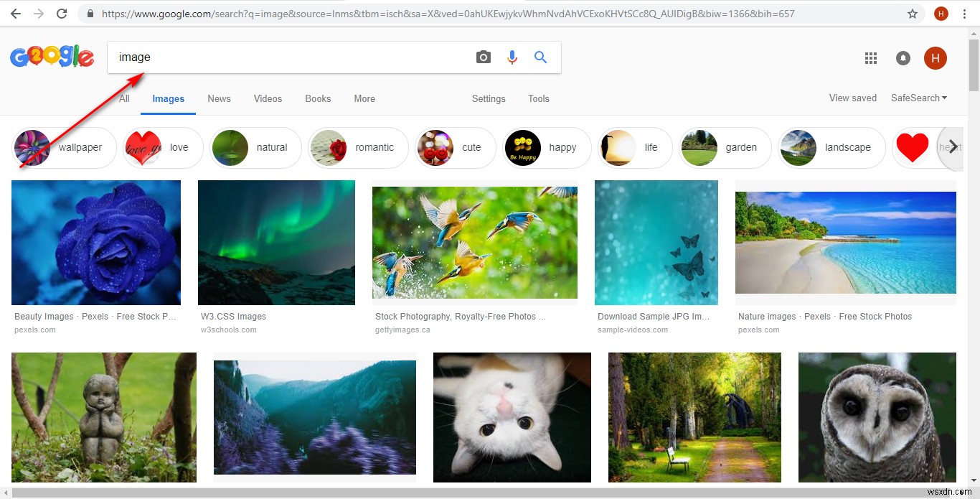Switch to Books tab
Viewport: 980px width, 499px height.
pyautogui.click(x=318, y=99)
